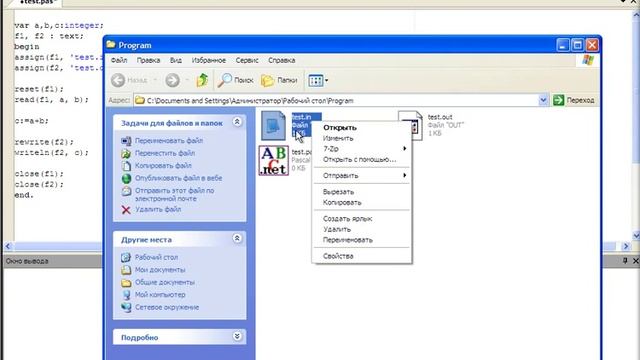This screenshot has width=640, height=360.
Task: Open the Forward button history dropdown
Action: pos(187,80)
